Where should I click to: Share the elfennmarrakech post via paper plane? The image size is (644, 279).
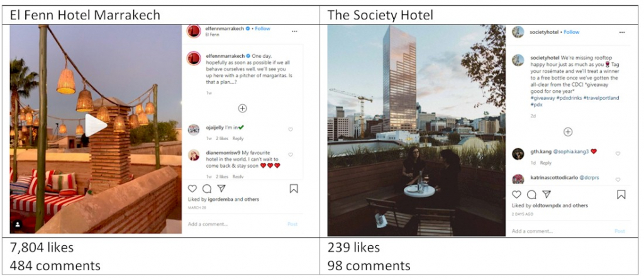(x=221, y=189)
